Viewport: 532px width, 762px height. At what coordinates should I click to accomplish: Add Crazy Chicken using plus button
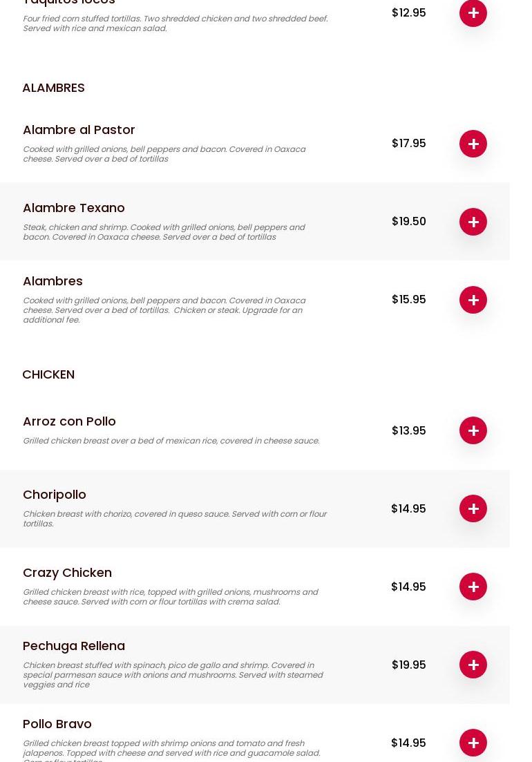(473, 587)
